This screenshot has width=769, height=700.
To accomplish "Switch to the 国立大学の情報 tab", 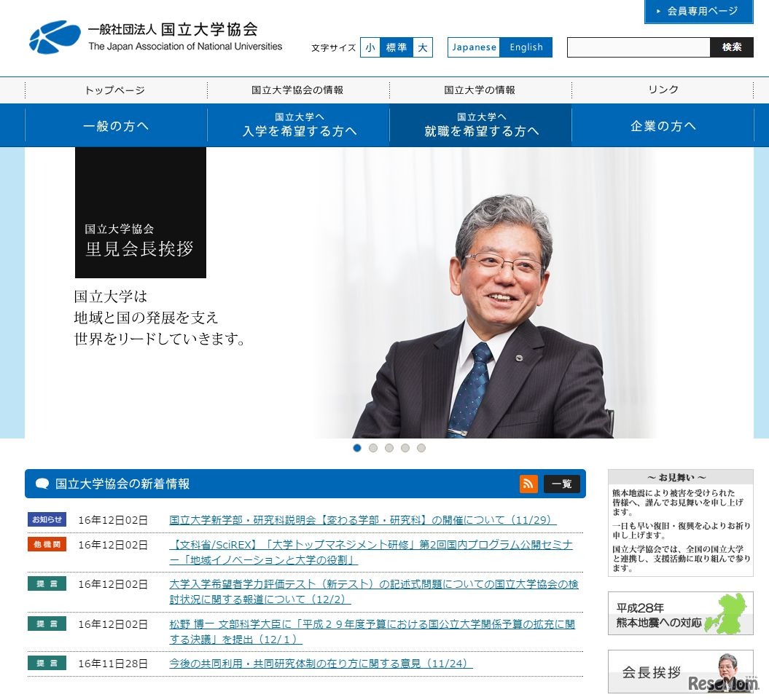I will coord(479,89).
